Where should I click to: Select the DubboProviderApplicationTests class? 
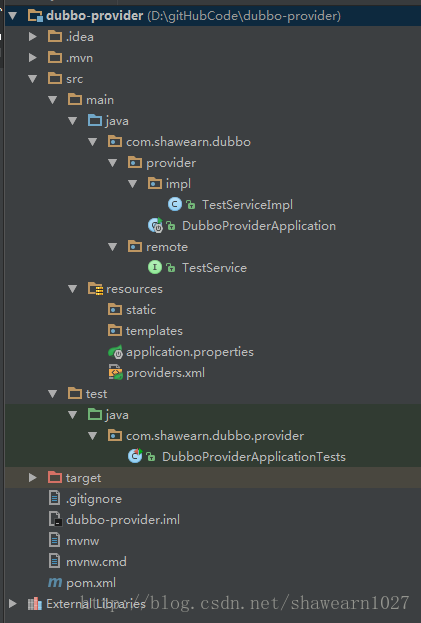(254, 457)
